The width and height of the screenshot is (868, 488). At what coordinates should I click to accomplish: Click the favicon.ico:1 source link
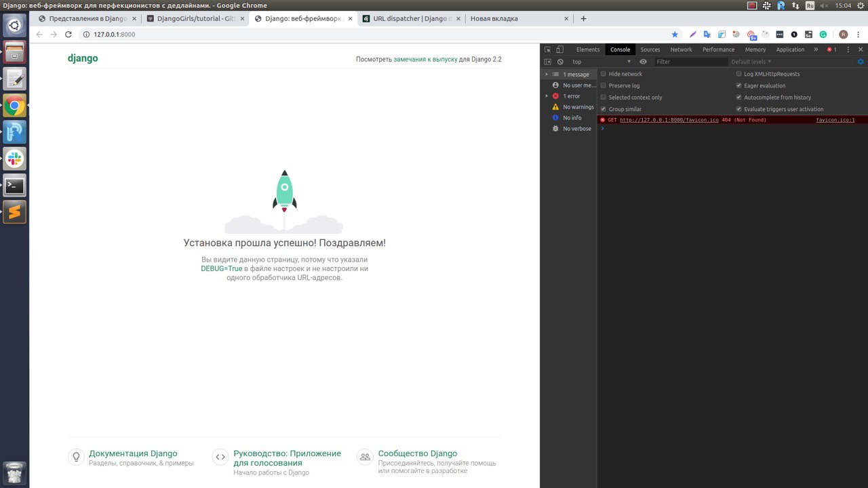(x=835, y=120)
